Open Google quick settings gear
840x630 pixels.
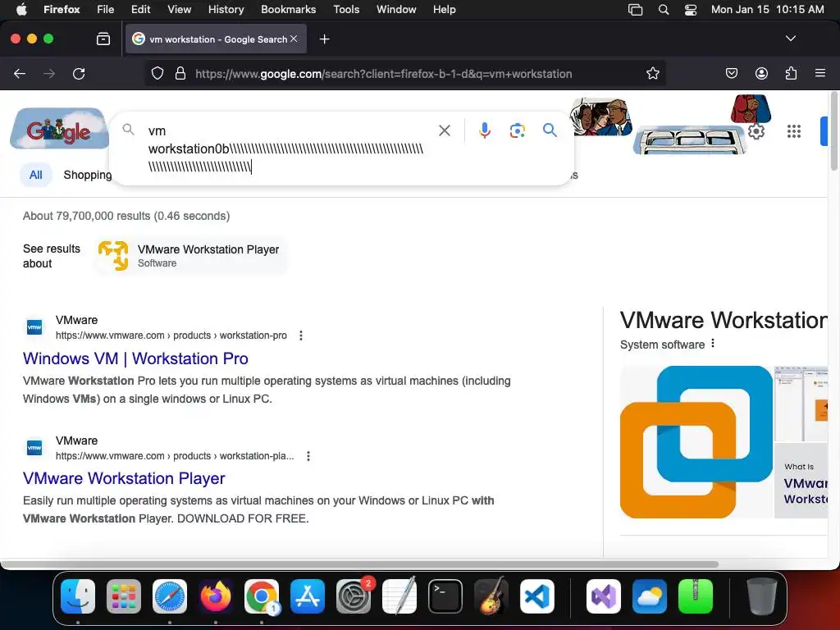pyautogui.click(x=756, y=131)
